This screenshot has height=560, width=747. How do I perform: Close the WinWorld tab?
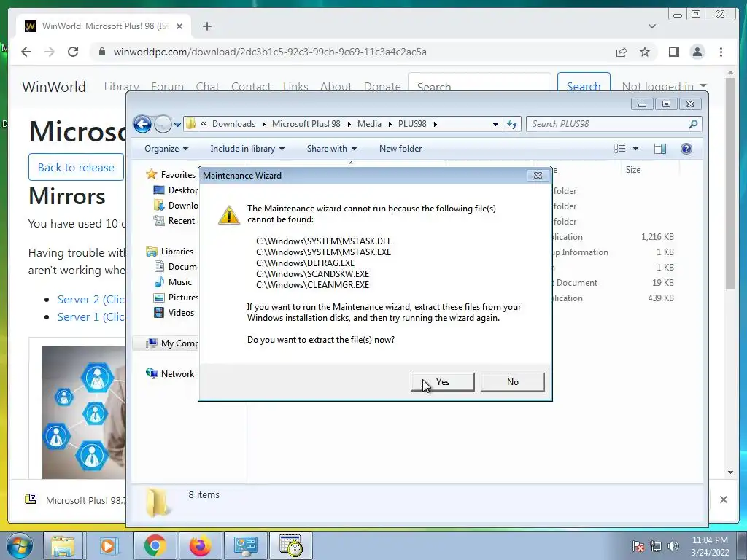point(179,26)
